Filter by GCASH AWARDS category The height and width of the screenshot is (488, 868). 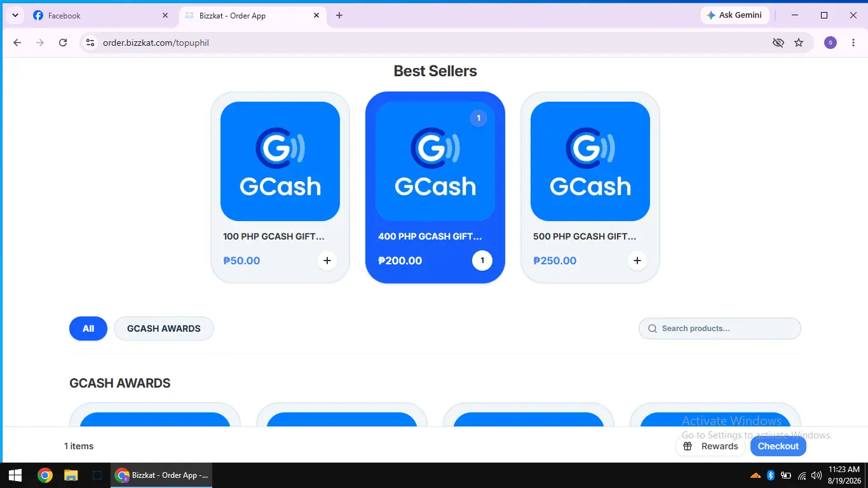(164, 329)
